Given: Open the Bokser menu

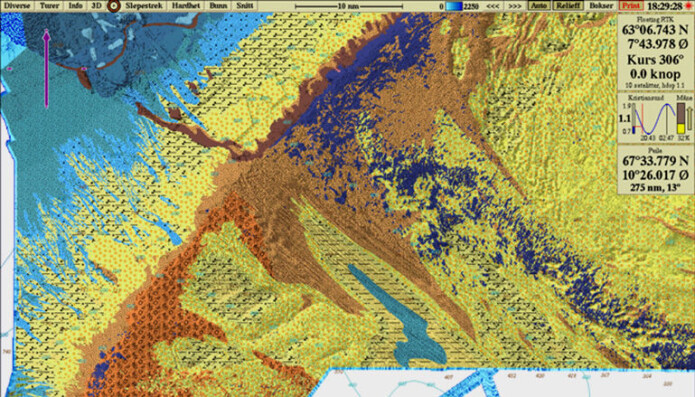Looking at the screenshot, I should (601, 6).
